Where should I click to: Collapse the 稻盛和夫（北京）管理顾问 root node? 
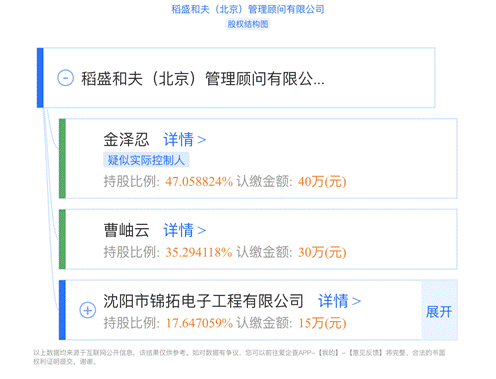(x=65, y=78)
